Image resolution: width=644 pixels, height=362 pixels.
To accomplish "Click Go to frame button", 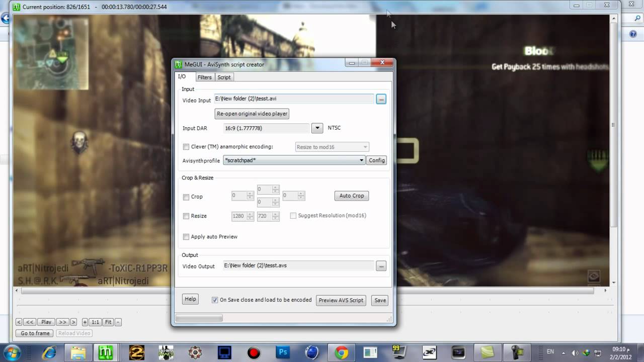I will [x=35, y=333].
